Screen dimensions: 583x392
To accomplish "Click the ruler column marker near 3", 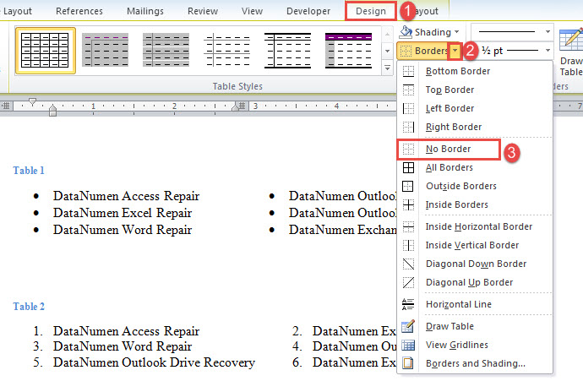I will click(242, 106).
